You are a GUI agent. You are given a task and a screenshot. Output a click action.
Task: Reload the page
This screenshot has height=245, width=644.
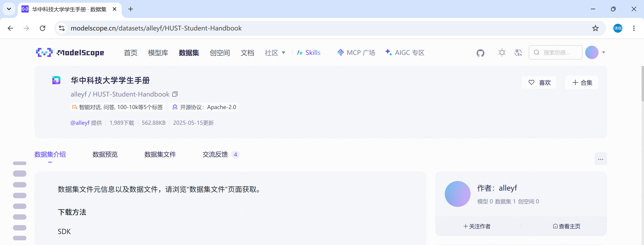tap(43, 28)
